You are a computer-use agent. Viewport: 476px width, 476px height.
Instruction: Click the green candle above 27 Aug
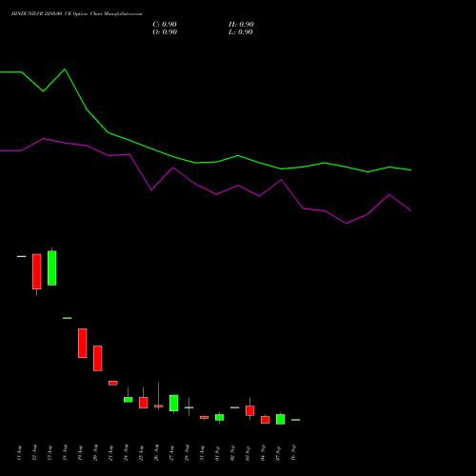coord(174,403)
